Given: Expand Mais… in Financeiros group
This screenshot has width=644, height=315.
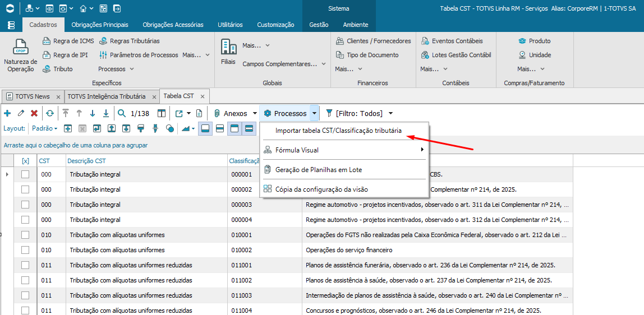Looking at the screenshot, I should [349, 69].
